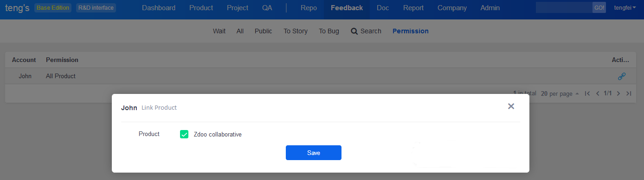
Task: Go to previous page arrow
Action: point(598,93)
